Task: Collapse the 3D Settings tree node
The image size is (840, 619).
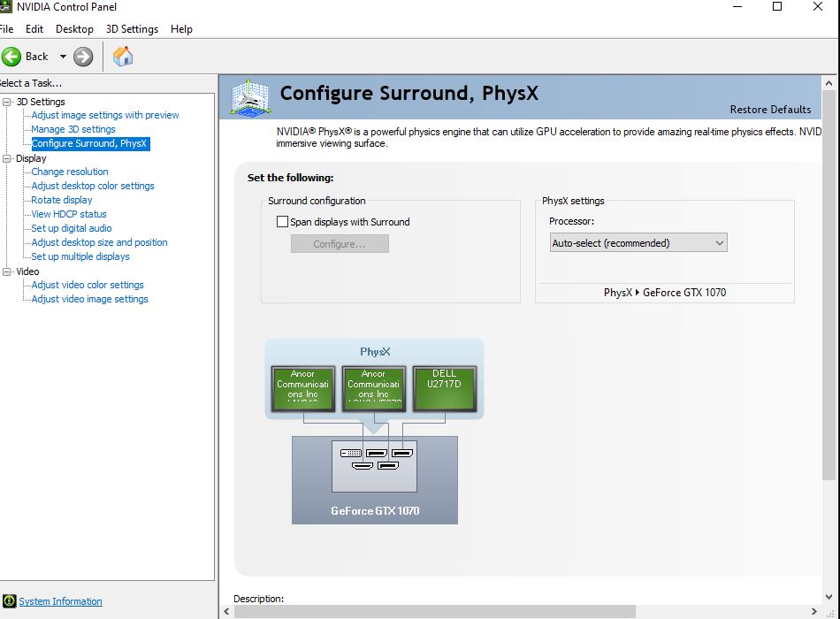Action: (7, 102)
